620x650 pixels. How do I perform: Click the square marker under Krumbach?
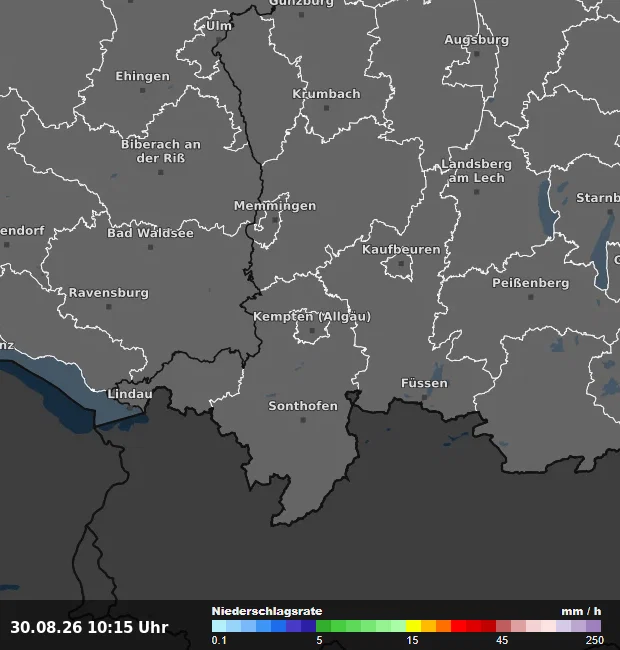326,108
